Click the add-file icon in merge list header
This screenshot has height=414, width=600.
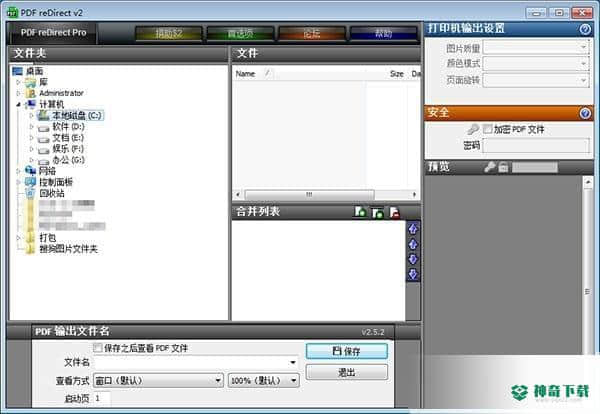click(x=360, y=212)
